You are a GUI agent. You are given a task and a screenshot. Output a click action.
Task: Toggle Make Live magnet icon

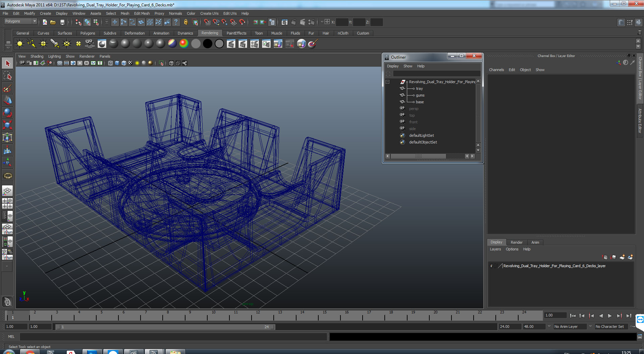coord(242,22)
